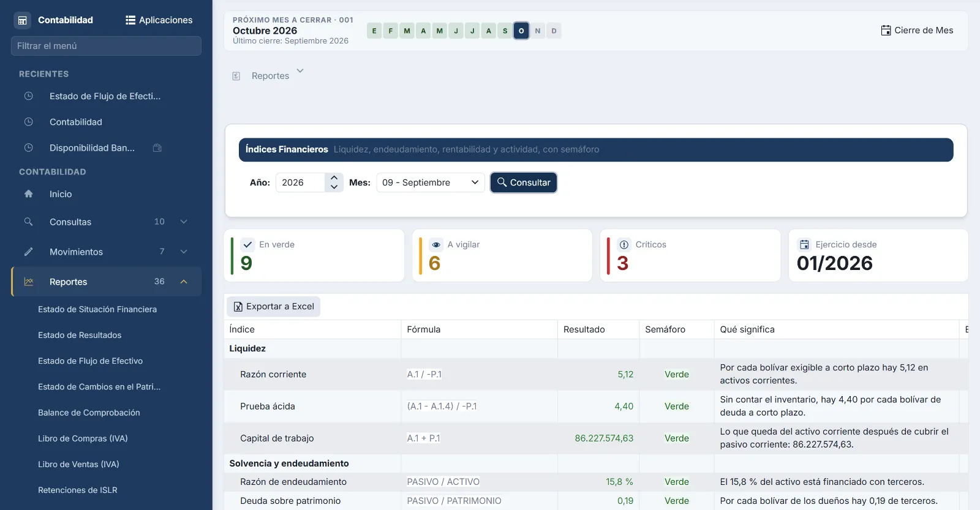Select the October (O) month indicator

(521, 31)
